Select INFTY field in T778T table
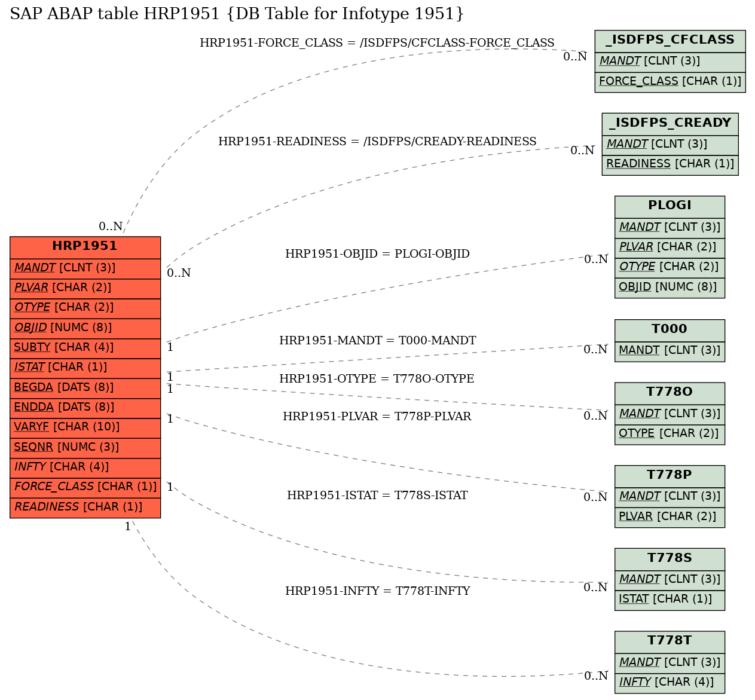Image resolution: width=755 pixels, height=700 pixels. coord(670,683)
